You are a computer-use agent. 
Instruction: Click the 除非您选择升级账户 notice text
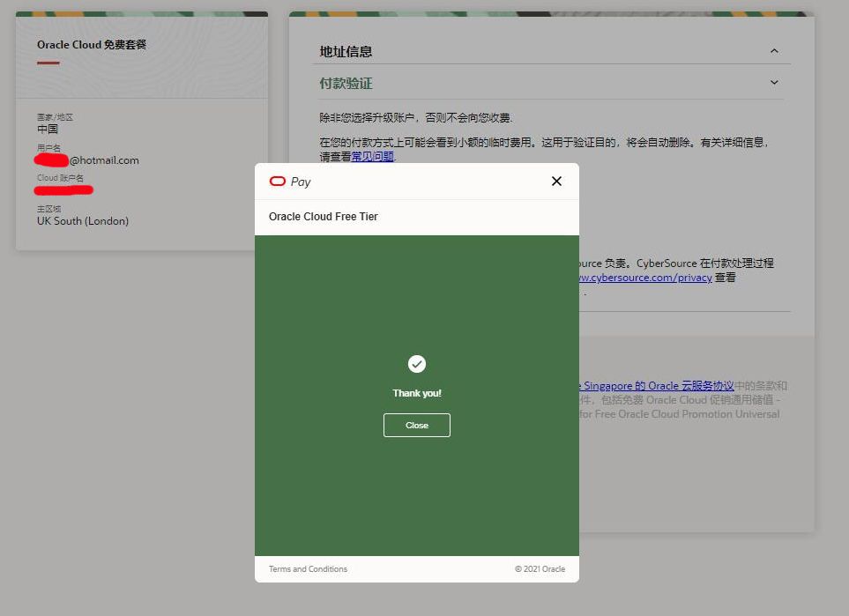pos(416,117)
